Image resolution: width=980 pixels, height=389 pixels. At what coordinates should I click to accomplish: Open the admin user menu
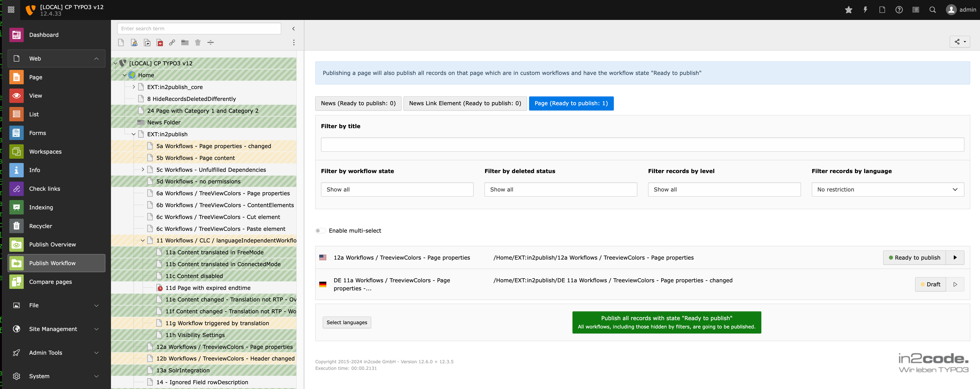coord(961,10)
